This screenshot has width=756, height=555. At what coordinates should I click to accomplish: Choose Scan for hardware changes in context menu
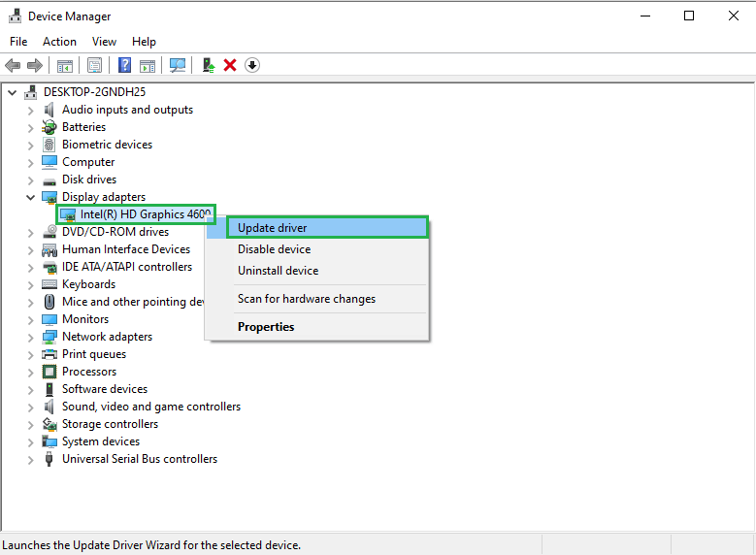[317, 299]
